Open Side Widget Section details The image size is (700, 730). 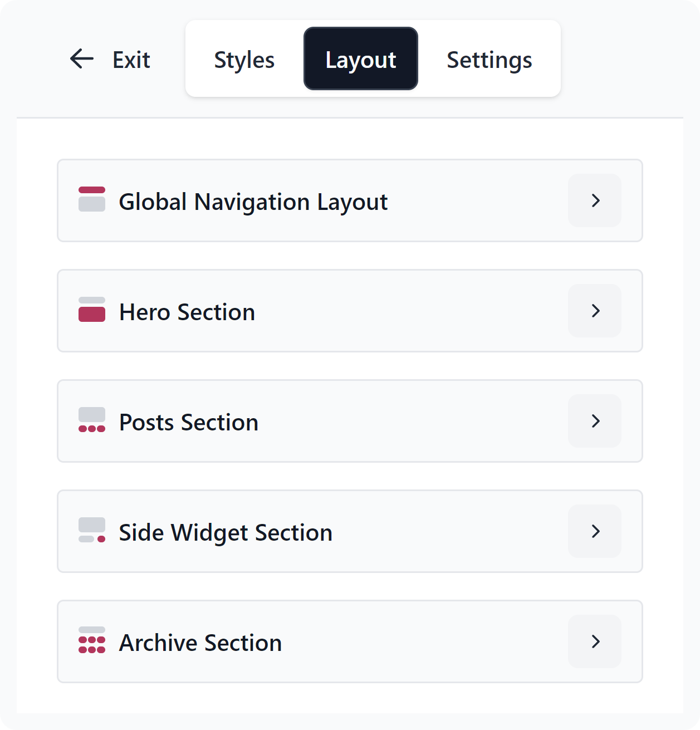(594, 531)
